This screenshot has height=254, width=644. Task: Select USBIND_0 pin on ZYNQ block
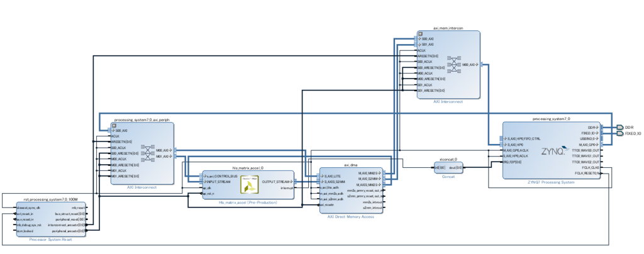coord(590,139)
